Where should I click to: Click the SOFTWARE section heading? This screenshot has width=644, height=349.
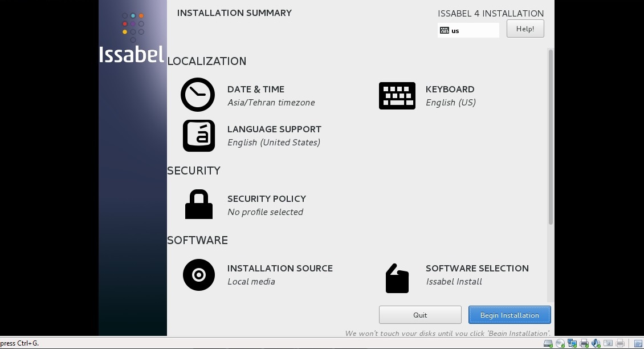pyautogui.click(x=198, y=240)
